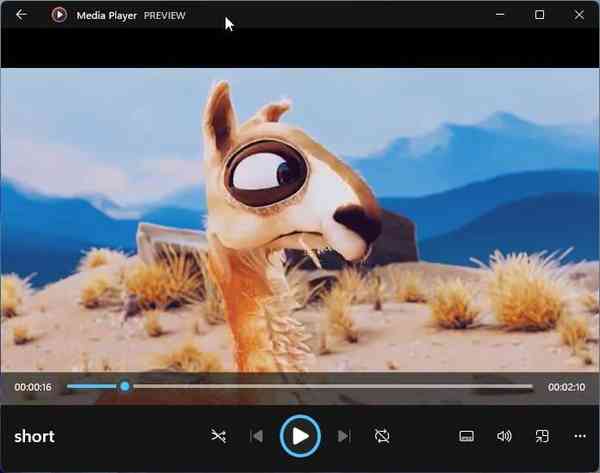The image size is (600, 473).
Task: Maximize the Media Player window
Action: point(540,15)
